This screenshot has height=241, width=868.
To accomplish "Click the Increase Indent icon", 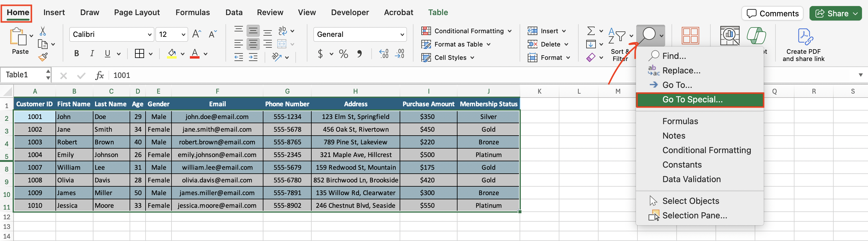I will tap(253, 57).
